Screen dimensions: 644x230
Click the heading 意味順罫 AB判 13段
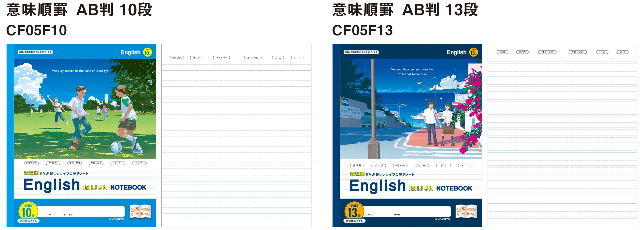tap(405, 10)
